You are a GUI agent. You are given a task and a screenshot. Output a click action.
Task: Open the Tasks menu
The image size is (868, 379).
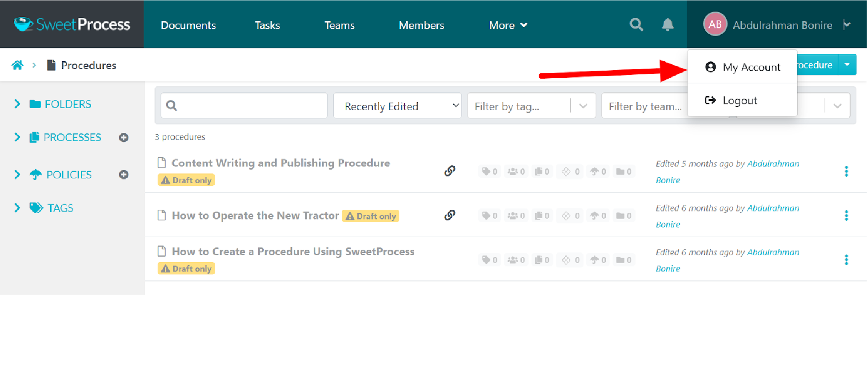267,25
